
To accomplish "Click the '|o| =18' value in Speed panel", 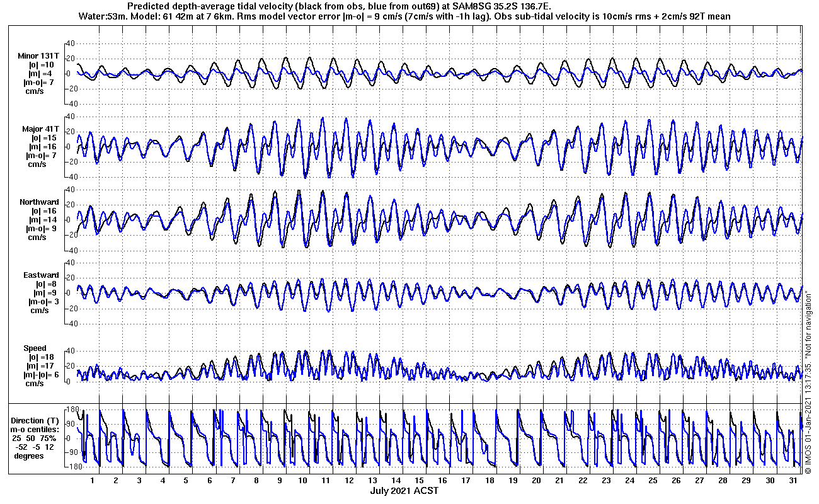I will [x=42, y=357].
